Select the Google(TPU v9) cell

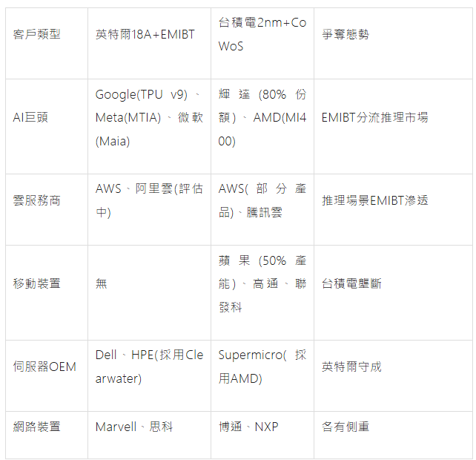[x=148, y=117]
